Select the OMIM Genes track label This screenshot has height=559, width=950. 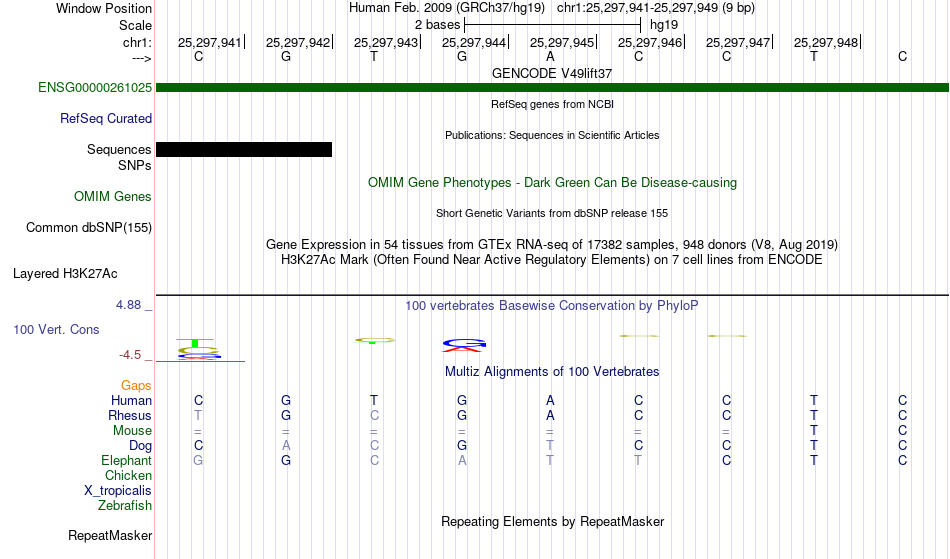click(113, 197)
